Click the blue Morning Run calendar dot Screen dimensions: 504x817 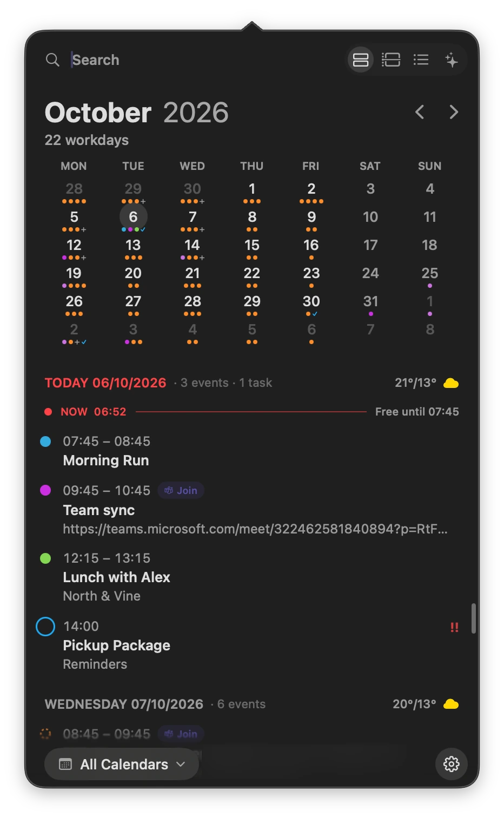click(x=45, y=442)
